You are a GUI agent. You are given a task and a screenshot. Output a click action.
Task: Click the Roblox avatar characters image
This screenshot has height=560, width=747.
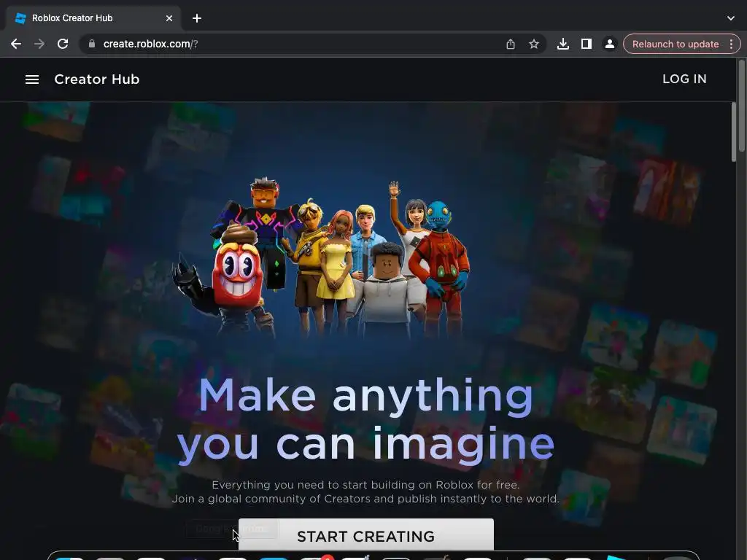tap(322, 257)
